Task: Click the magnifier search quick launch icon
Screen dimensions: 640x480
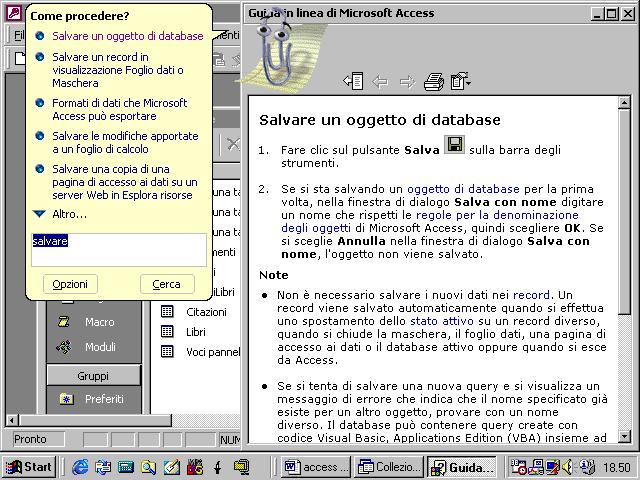Action: point(149,467)
